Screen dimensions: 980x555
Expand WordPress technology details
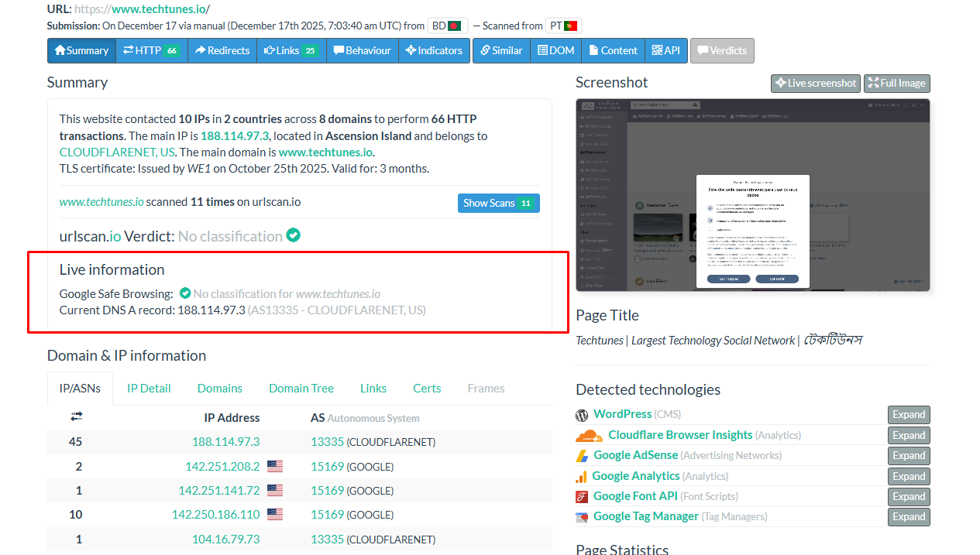coord(909,414)
